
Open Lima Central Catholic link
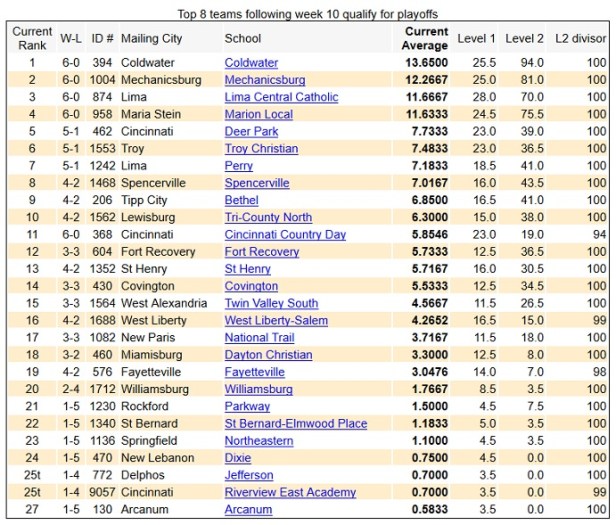click(x=281, y=97)
